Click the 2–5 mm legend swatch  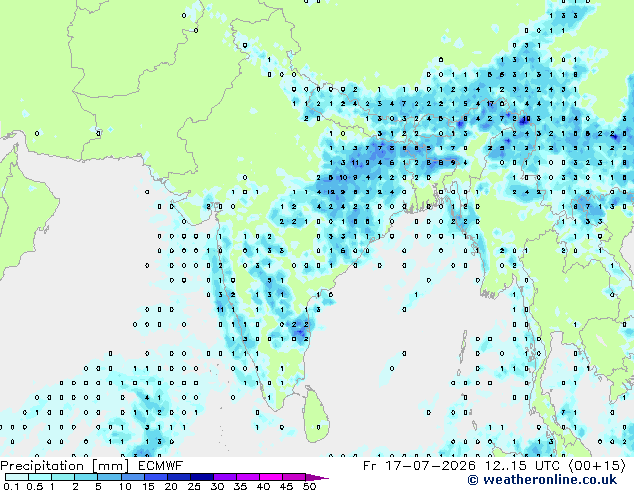[86, 477]
